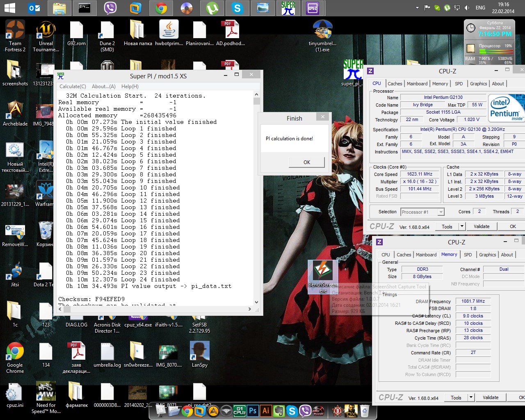The image size is (525, 420).
Task: Open tinyumbrella (1).exe desktop icon
Action: 322,36
